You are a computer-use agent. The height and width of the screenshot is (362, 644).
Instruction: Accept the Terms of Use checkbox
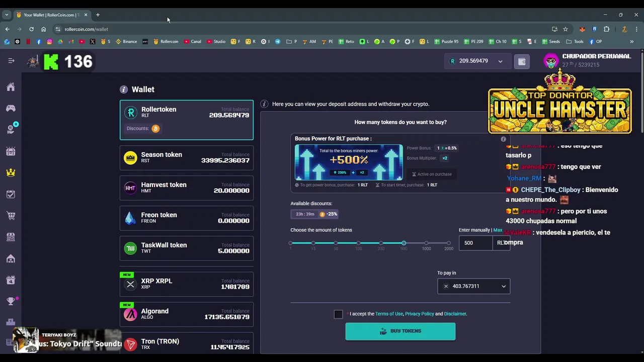click(338, 314)
